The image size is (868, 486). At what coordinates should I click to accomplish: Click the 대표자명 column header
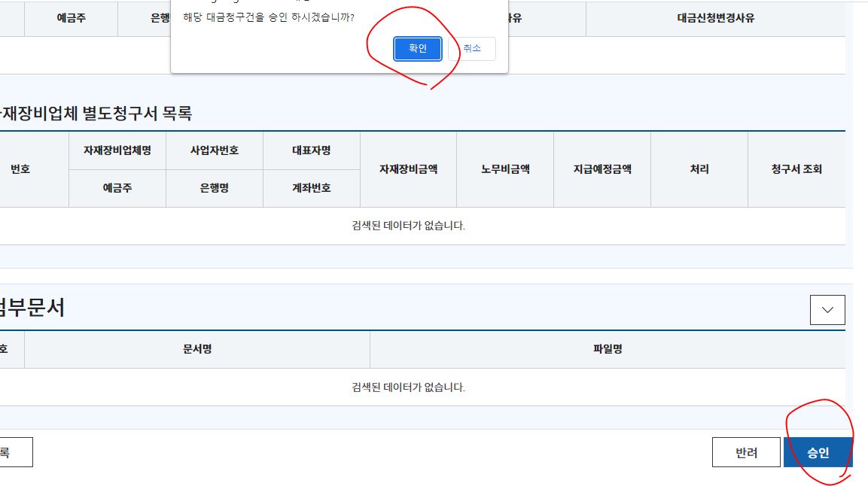click(x=311, y=150)
